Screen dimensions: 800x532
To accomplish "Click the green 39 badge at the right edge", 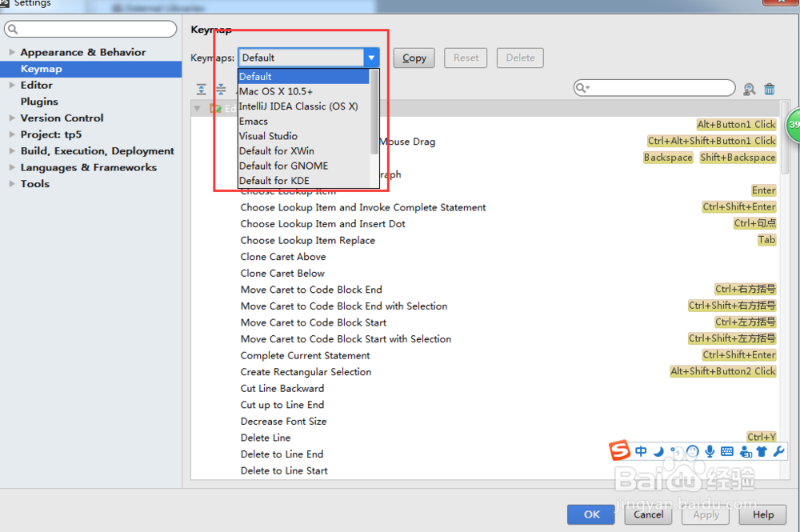I will pos(794,125).
